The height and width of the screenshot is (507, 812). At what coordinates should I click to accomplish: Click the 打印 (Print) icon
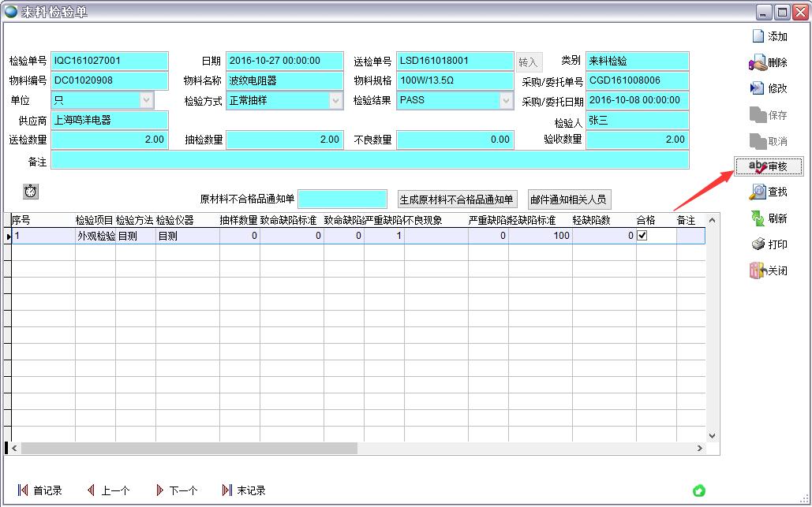click(x=758, y=244)
